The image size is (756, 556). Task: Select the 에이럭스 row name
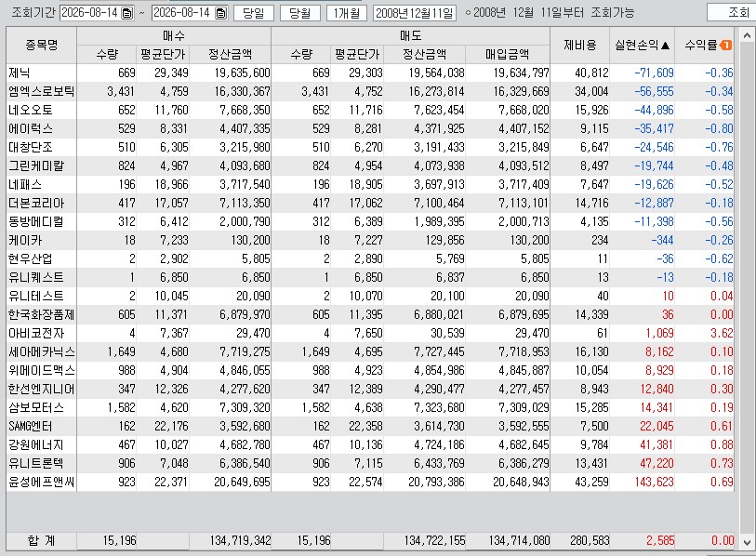tap(31, 128)
